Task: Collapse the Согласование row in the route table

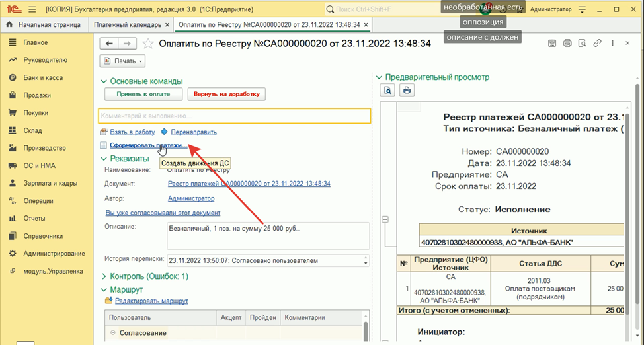Action: tap(112, 333)
